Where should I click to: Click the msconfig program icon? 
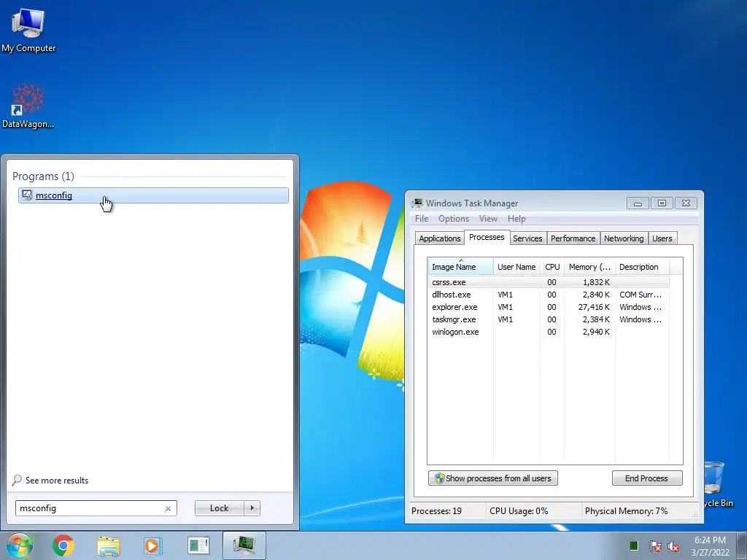click(x=27, y=195)
